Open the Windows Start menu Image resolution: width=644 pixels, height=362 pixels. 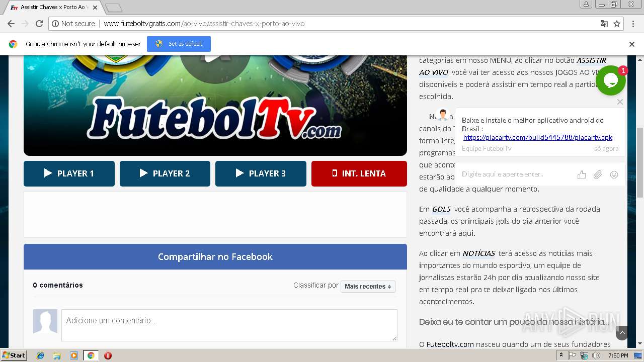point(14,355)
